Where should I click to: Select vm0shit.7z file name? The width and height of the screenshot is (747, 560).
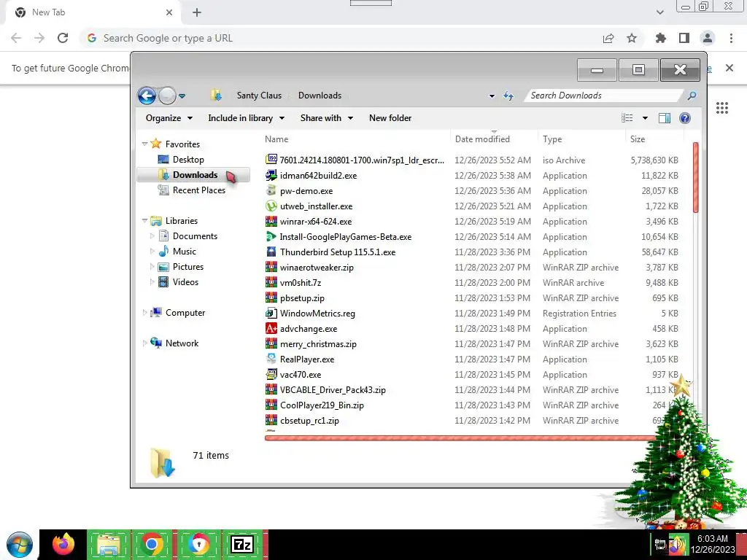click(301, 282)
